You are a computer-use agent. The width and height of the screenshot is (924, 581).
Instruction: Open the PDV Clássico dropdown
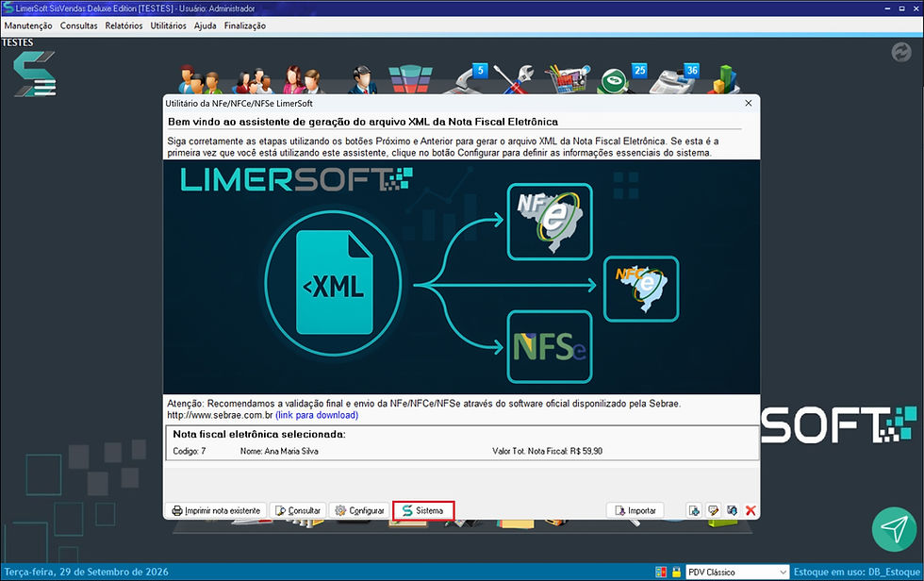(737, 573)
